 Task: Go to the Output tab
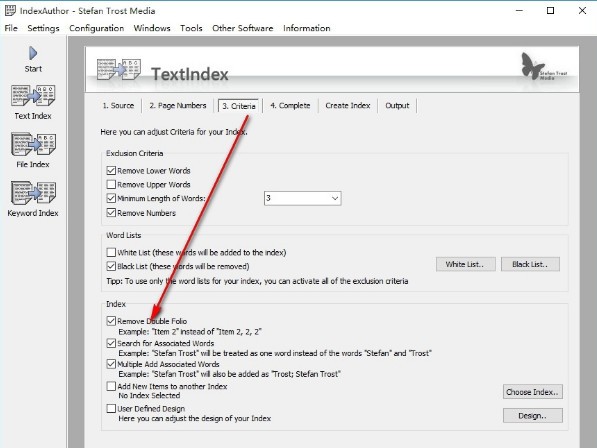point(397,105)
